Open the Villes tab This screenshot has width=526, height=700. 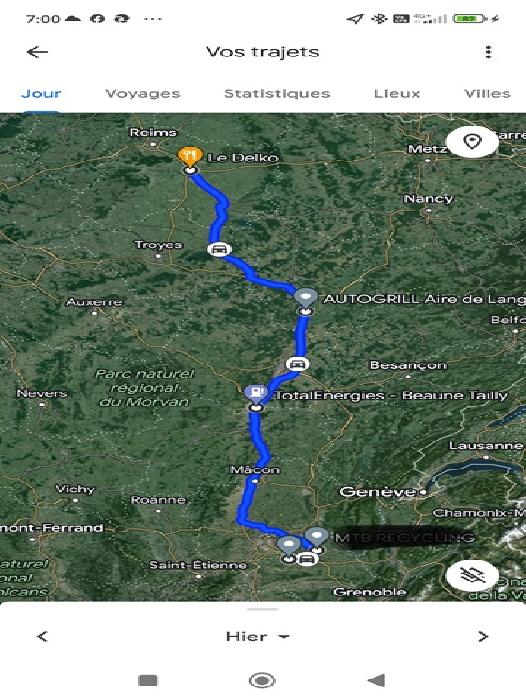point(487,94)
